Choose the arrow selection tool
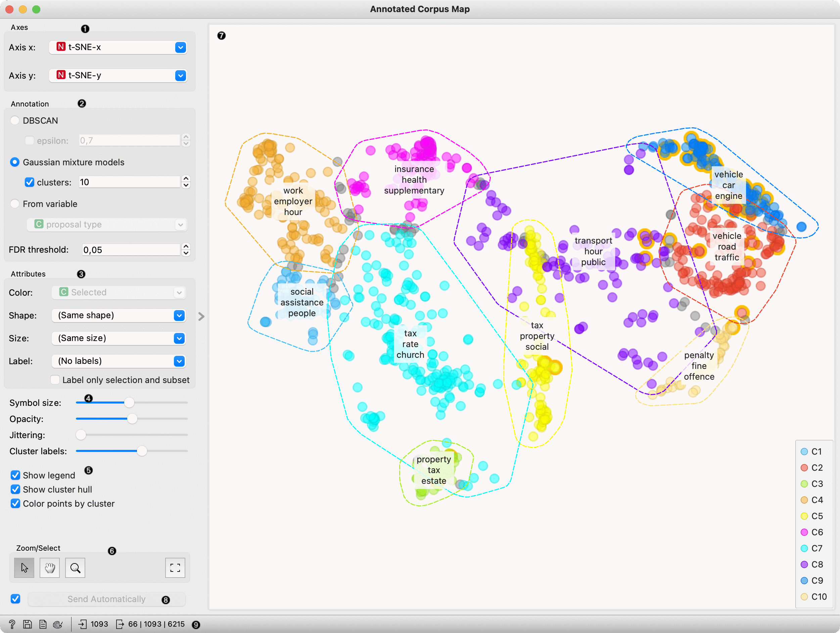Screen dimensions: 840x633 pyautogui.click(x=24, y=567)
